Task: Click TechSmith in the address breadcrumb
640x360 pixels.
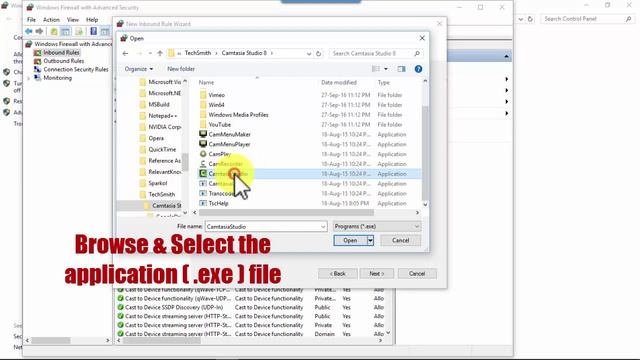Action: tap(198, 53)
